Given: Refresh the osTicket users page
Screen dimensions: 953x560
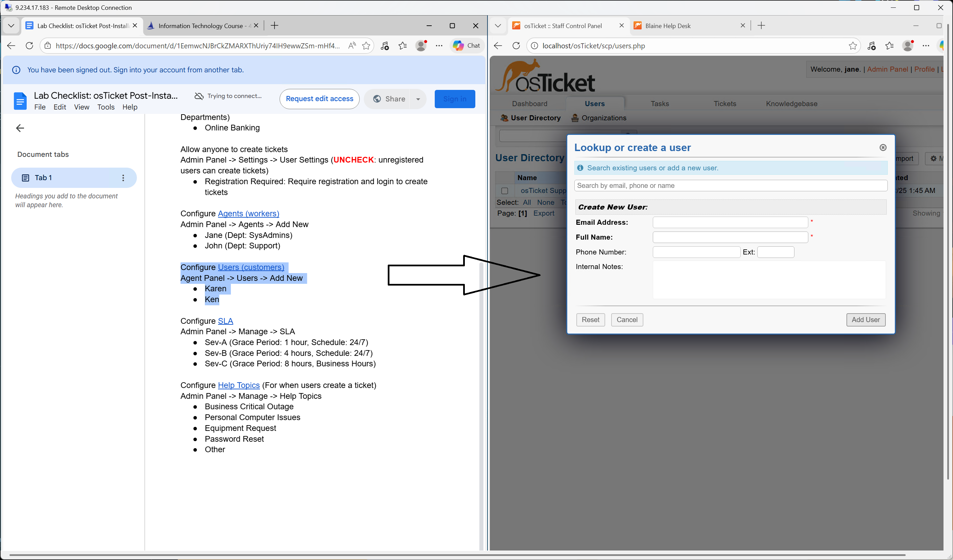Looking at the screenshot, I should coord(516,46).
